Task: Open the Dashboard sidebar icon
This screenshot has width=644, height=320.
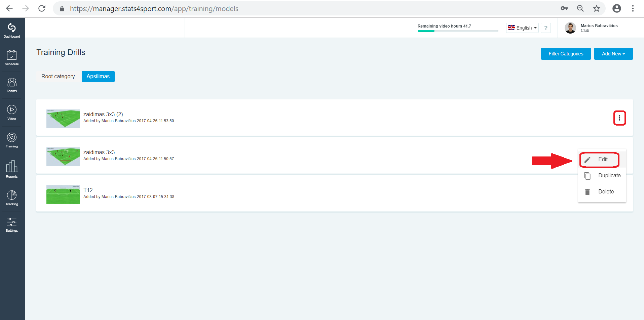Action: (12, 31)
